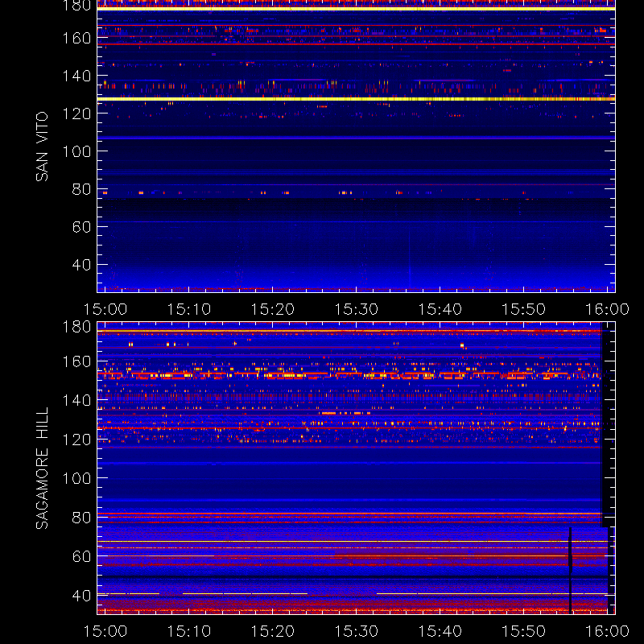Click the 15:00 time label under San Vito plot
The height and width of the screenshot is (644, 644).
[105, 309]
